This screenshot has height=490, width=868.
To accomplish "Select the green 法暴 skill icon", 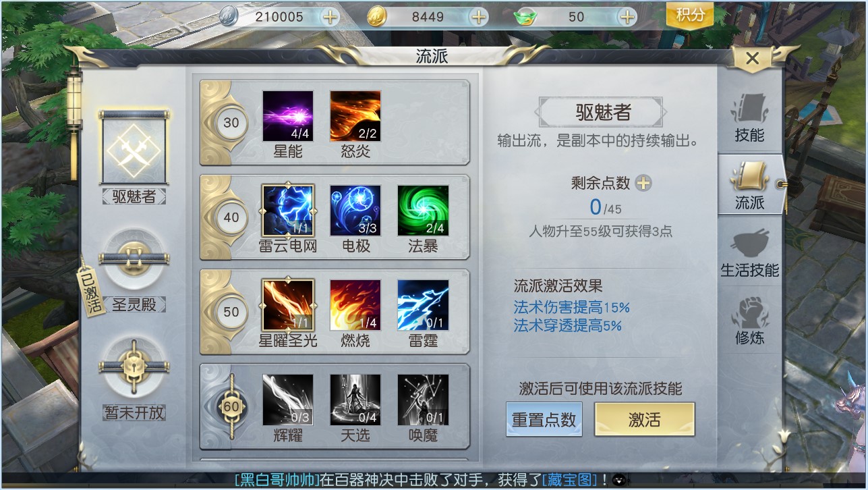I will tap(423, 211).
